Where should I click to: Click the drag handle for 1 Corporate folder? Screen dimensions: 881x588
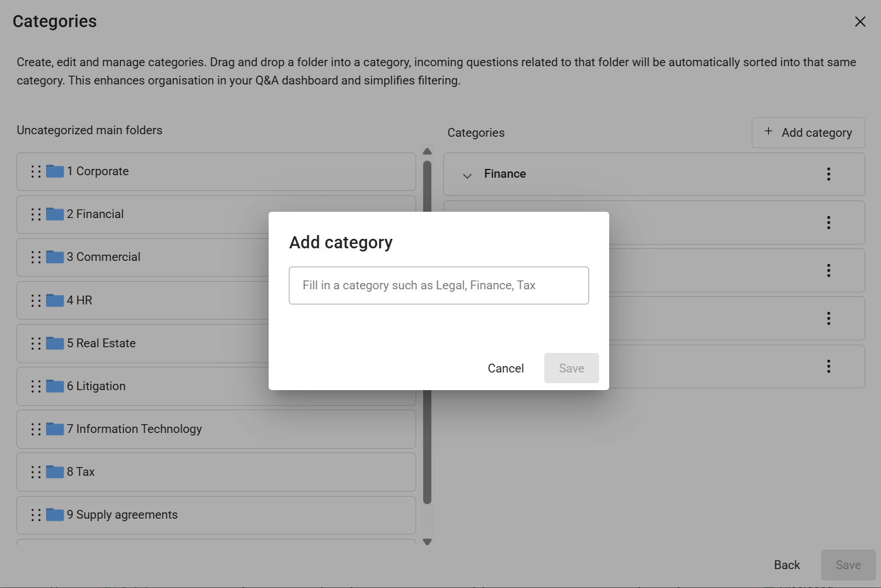pos(36,171)
